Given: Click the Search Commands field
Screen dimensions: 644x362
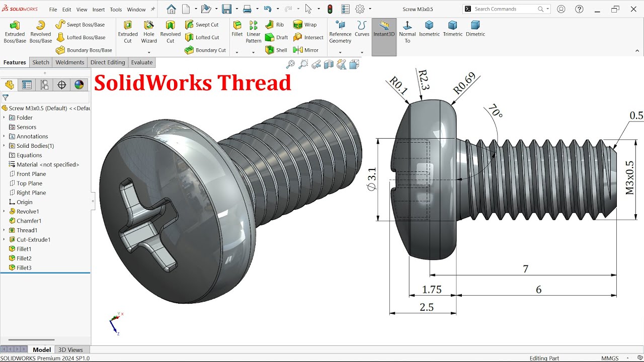Looking at the screenshot, I should click(506, 9).
